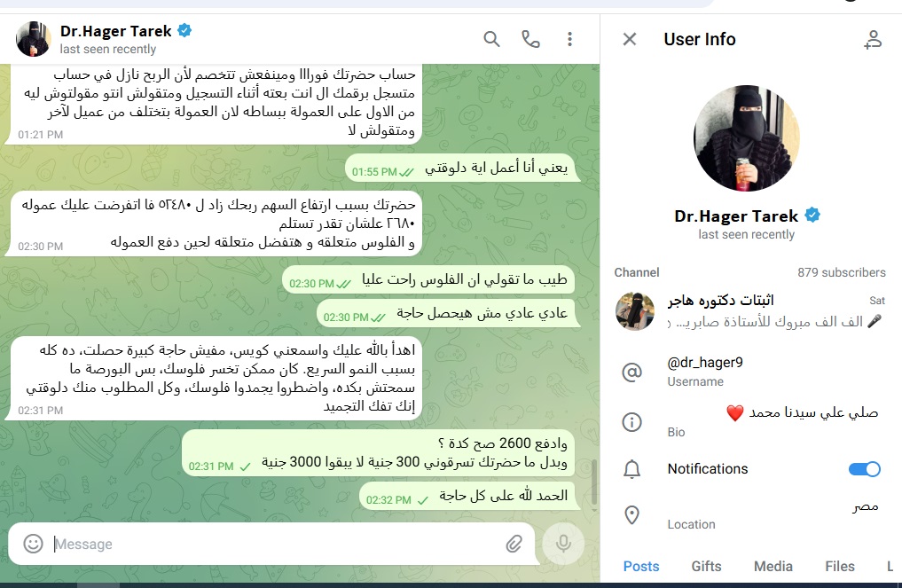Click the Message text input field
This screenshot has width=902, height=588.
coord(276,544)
